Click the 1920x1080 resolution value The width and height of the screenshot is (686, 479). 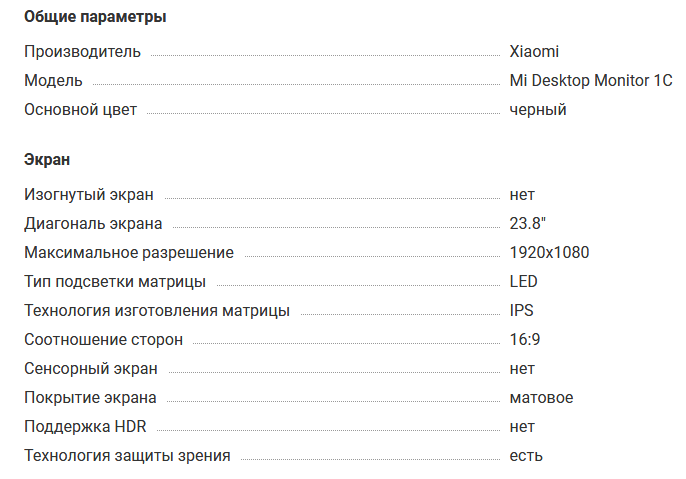549,253
